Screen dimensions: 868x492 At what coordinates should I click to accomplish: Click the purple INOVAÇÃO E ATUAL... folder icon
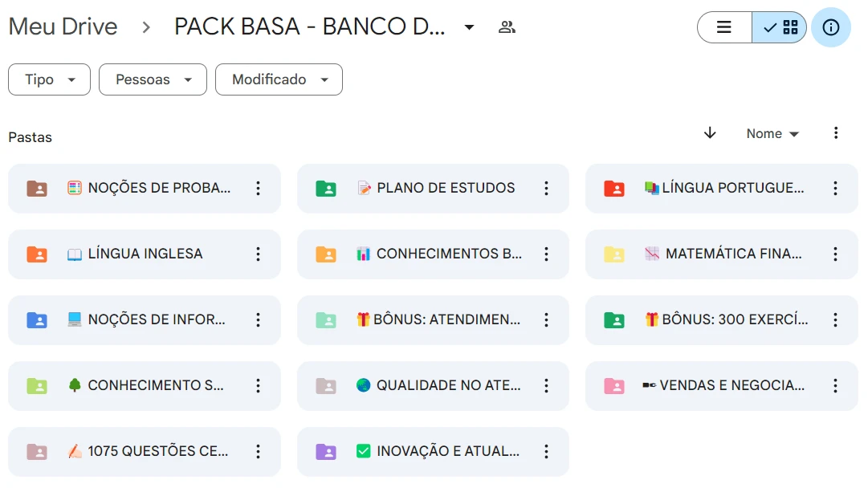[325, 452]
